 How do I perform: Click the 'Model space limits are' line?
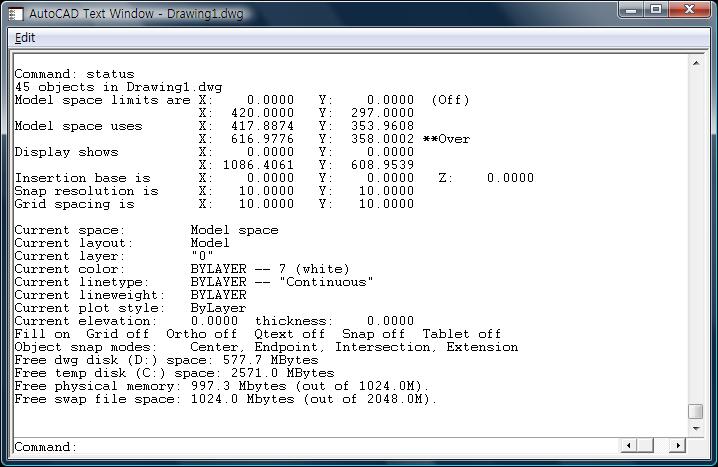pos(242,100)
